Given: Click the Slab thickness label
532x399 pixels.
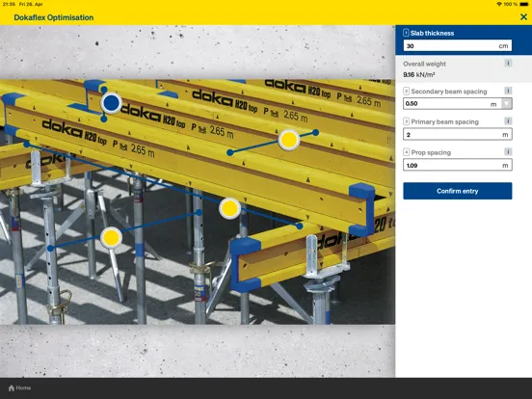Looking at the screenshot, I should point(432,33).
